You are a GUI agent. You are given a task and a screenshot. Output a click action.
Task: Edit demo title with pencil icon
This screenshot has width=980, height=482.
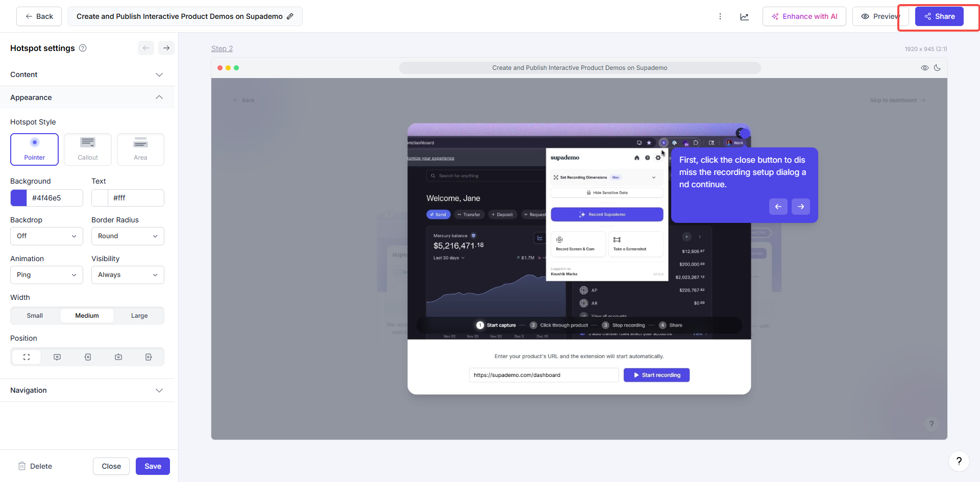(290, 16)
